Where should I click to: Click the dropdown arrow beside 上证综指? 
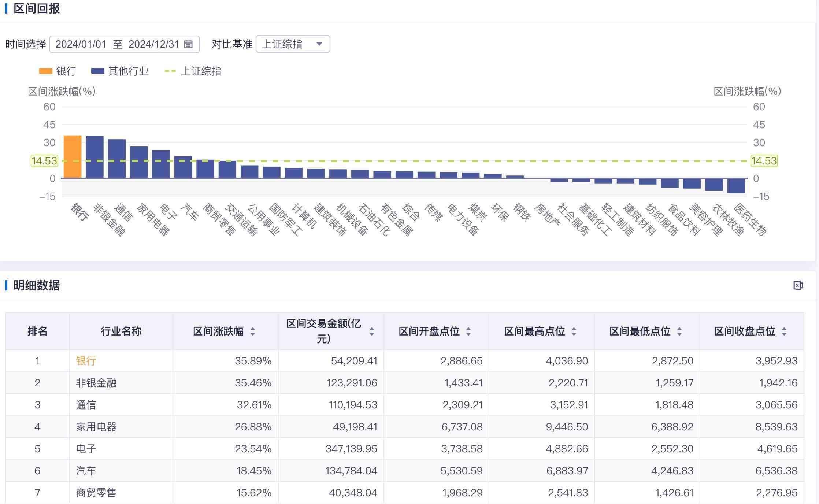319,44
